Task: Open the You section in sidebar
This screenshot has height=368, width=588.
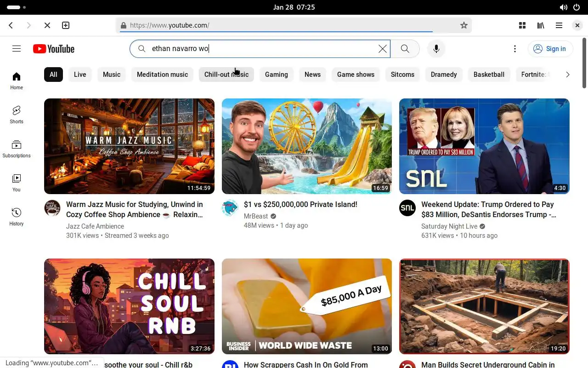Action: [17, 183]
